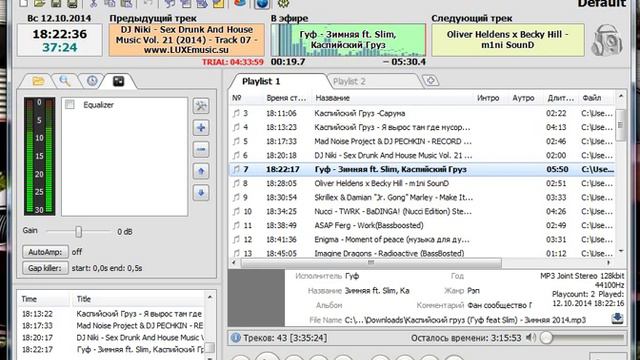Click the grey album art thumbnail
The width and height of the screenshot is (640, 360).
pos(256,297)
